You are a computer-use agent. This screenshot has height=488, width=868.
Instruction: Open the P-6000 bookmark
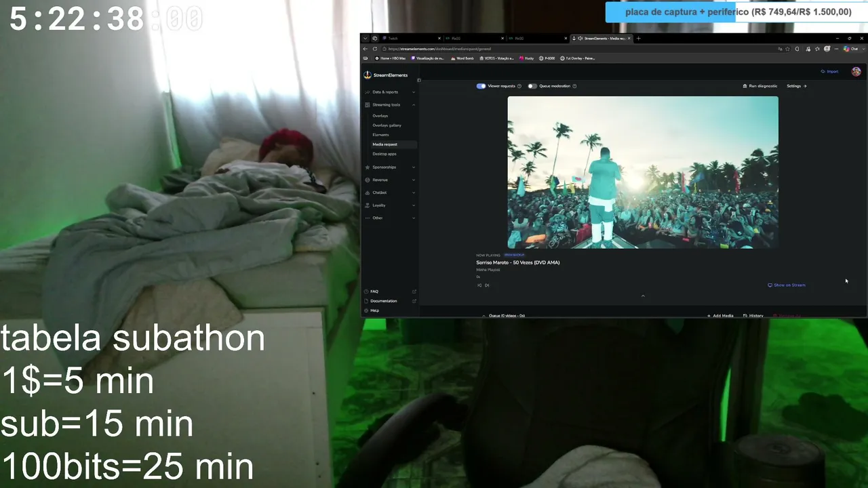coord(547,58)
